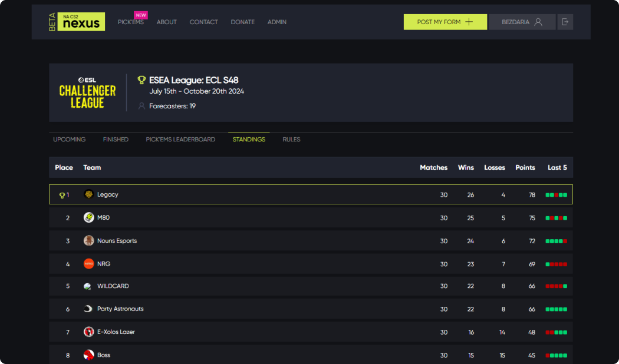The height and width of the screenshot is (364, 619).
Task: Click the Last 5 form indicator for NRG
Action: (x=557, y=264)
